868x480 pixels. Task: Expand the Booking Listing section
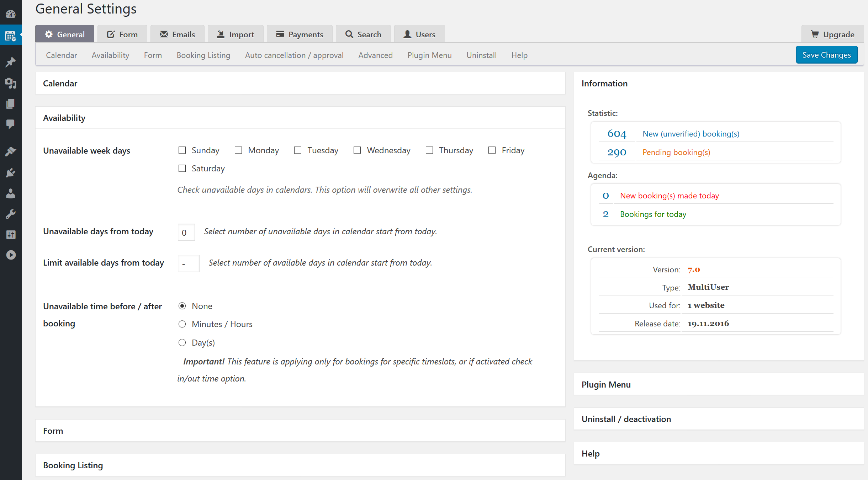(300, 465)
